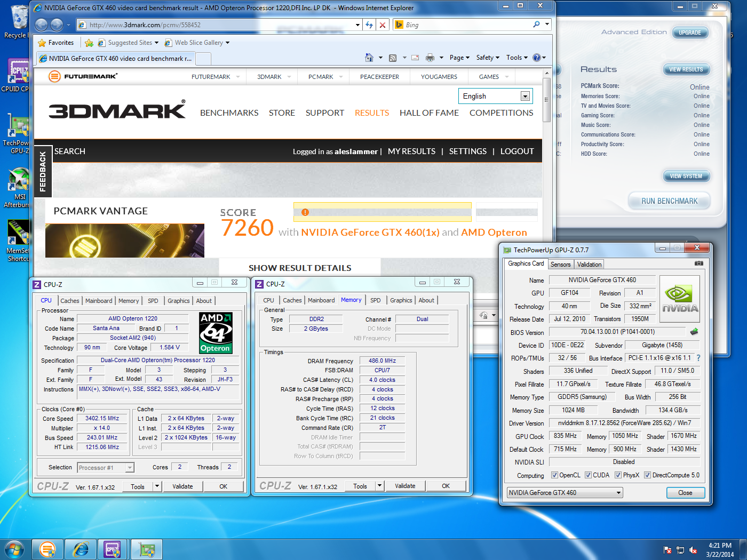Click the VIEW RESULTS button in PCMark
747x560 pixels.
[686, 69]
